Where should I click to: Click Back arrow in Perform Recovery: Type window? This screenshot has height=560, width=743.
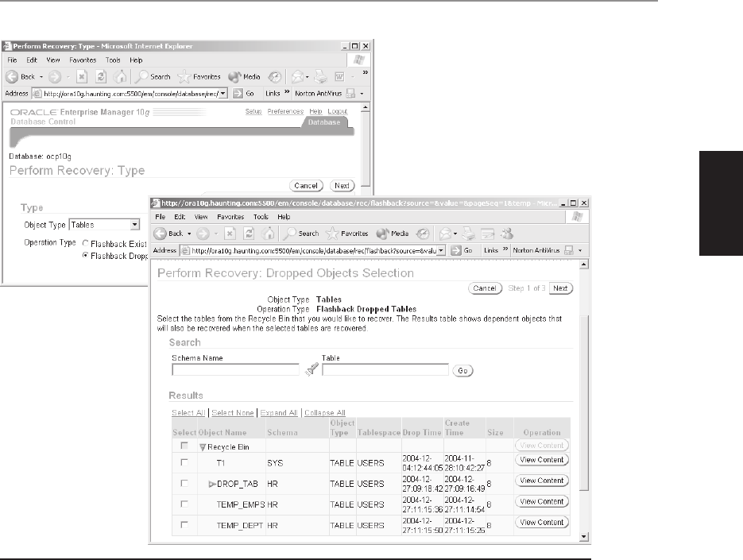click(x=12, y=76)
